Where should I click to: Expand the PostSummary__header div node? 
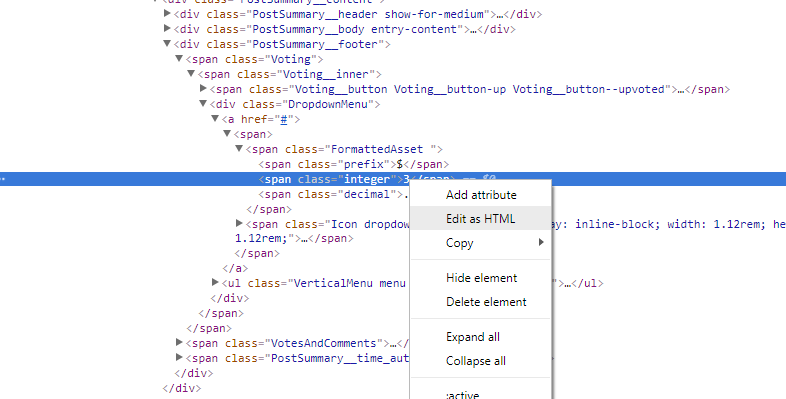point(167,14)
